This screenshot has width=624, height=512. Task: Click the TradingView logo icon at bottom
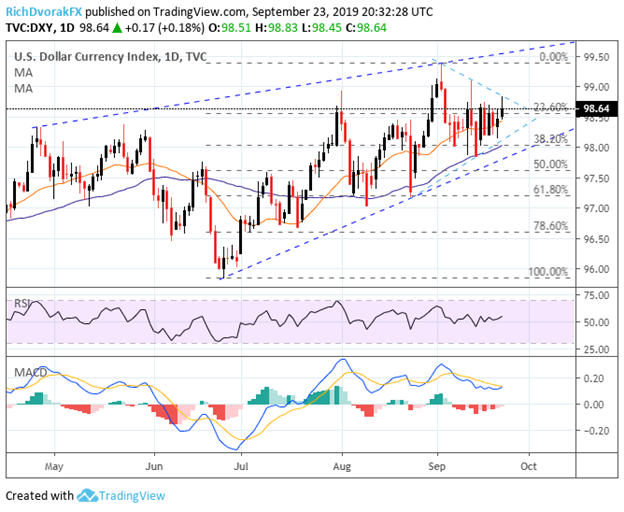tap(87, 496)
